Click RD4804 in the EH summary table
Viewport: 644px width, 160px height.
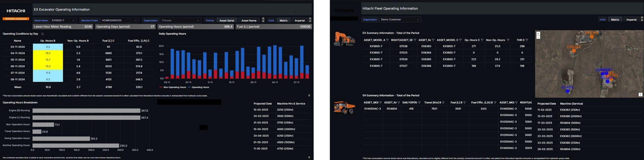(x=392, y=109)
